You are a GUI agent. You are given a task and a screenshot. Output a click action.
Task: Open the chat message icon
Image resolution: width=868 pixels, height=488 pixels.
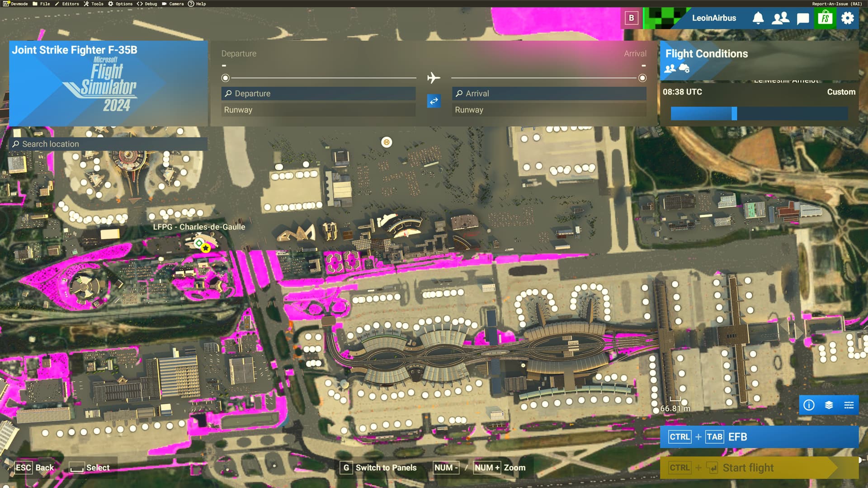click(803, 18)
